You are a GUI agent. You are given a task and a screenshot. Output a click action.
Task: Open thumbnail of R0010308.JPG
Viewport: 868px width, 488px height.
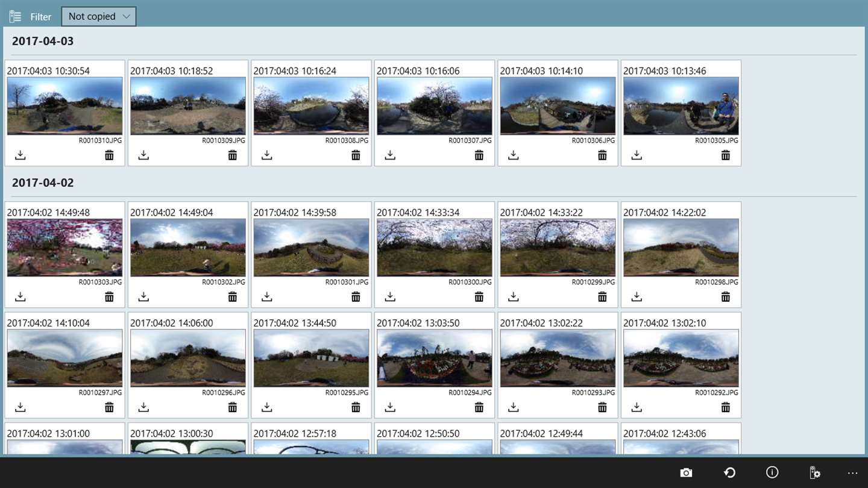pyautogui.click(x=311, y=105)
